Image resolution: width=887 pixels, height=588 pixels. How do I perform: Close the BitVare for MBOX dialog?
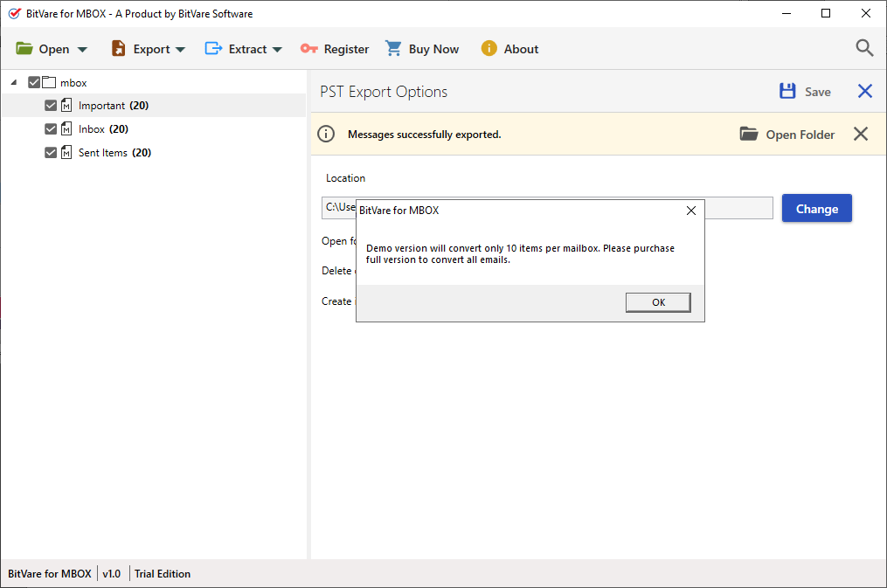tap(690, 211)
